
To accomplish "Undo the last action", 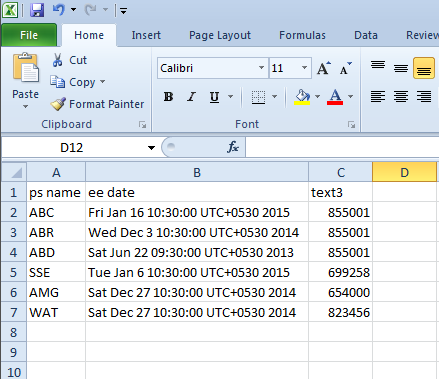I will [x=59, y=10].
